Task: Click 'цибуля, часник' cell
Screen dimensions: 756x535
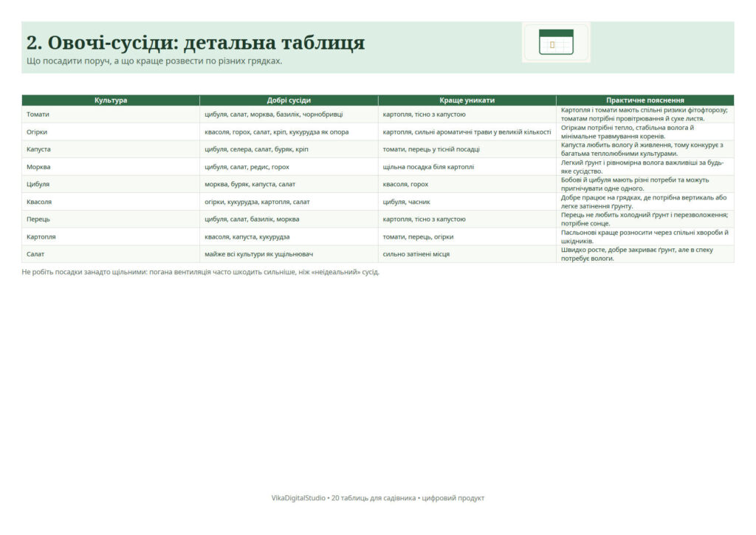Action: tap(467, 202)
